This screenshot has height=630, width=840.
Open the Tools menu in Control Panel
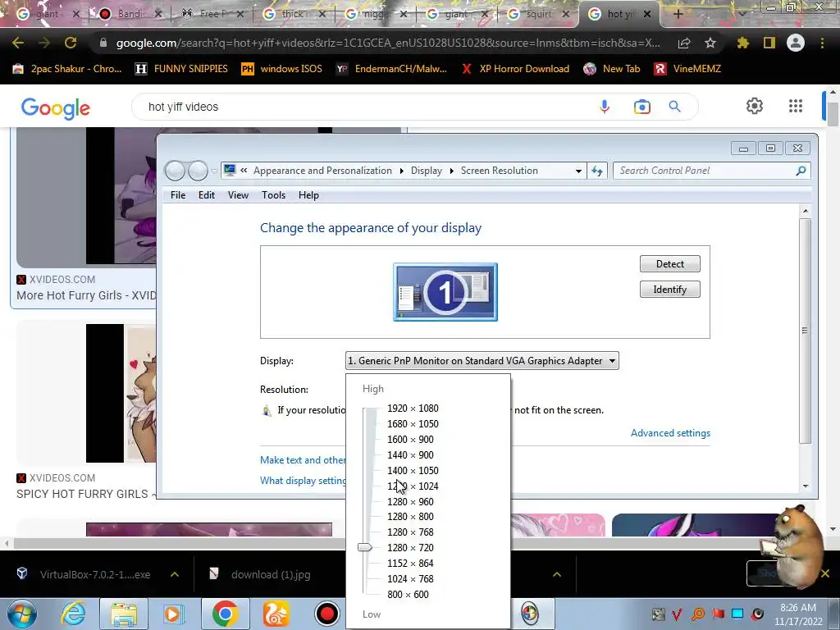click(273, 195)
